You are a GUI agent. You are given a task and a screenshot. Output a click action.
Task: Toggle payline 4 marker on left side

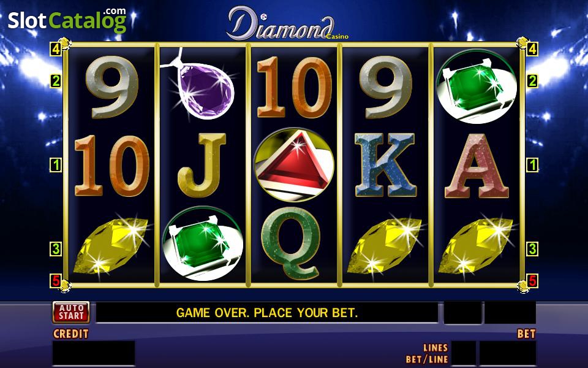(56, 49)
